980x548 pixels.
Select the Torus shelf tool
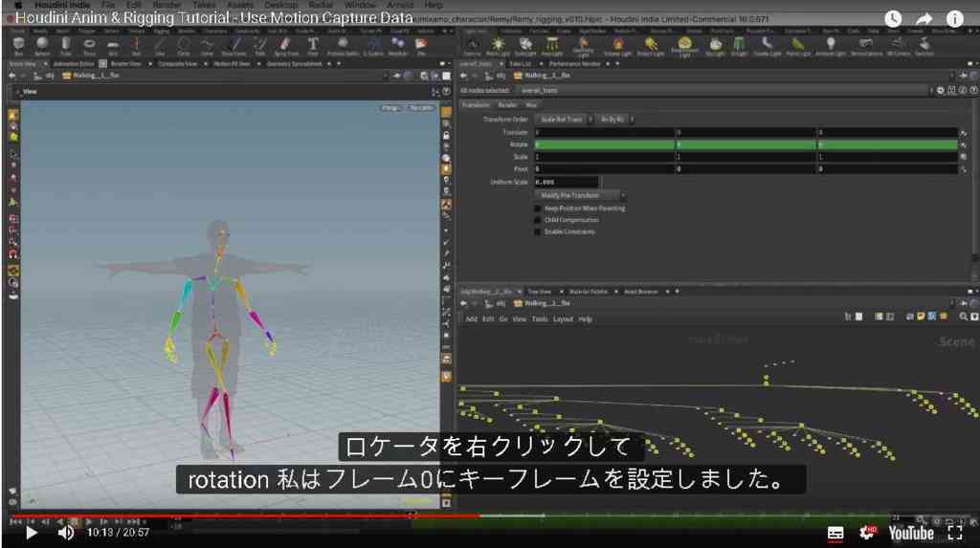89,46
